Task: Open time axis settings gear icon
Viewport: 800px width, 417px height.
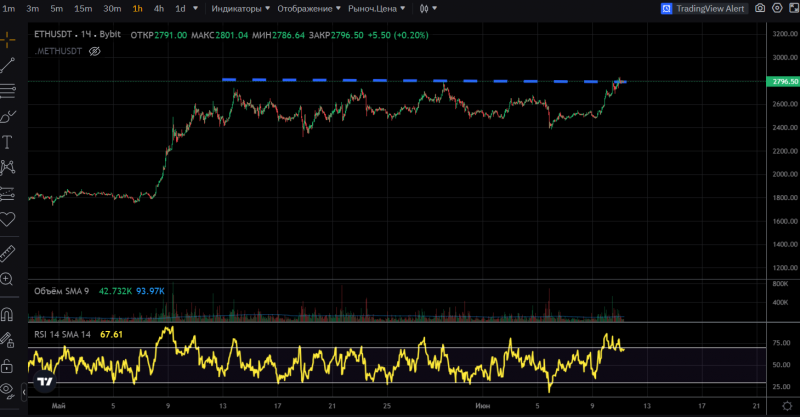Action: click(787, 406)
